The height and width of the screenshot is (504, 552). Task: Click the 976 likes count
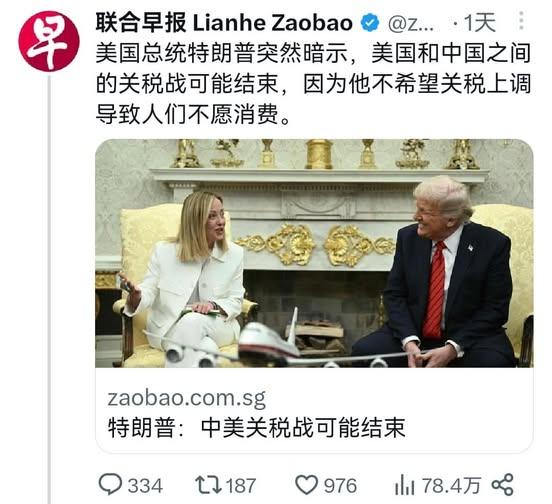tap(340, 486)
